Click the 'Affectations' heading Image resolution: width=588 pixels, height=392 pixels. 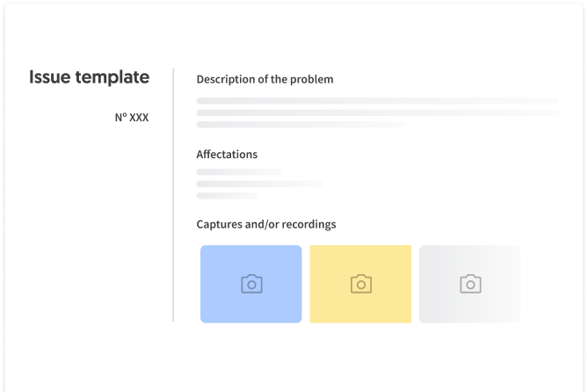[x=227, y=154]
